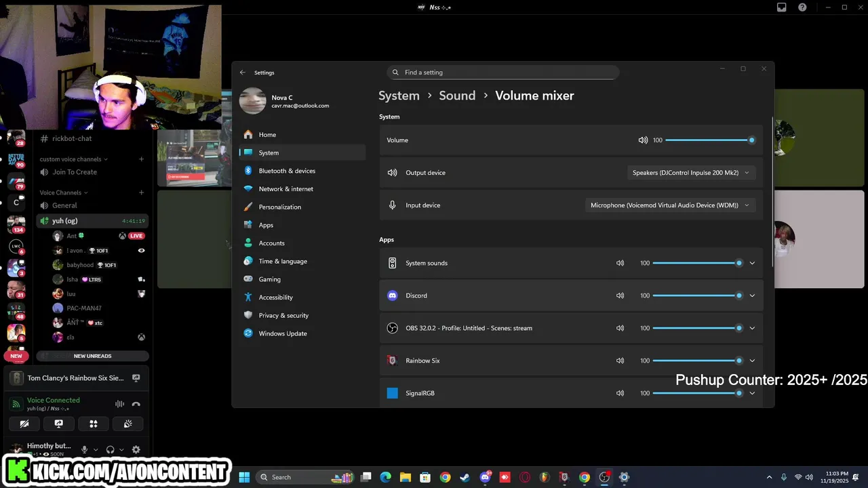Mute OBS app volume speaker icon
868x488 pixels.
pyautogui.click(x=620, y=328)
